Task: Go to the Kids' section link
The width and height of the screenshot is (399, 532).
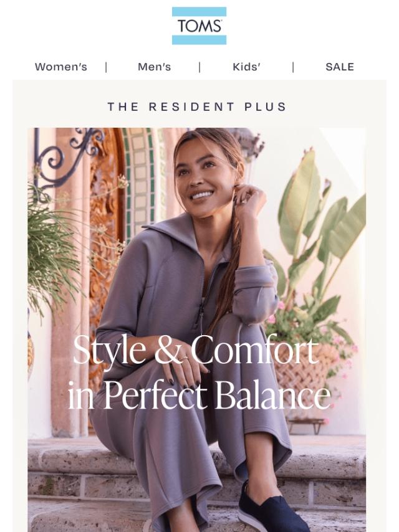Action: (x=246, y=67)
